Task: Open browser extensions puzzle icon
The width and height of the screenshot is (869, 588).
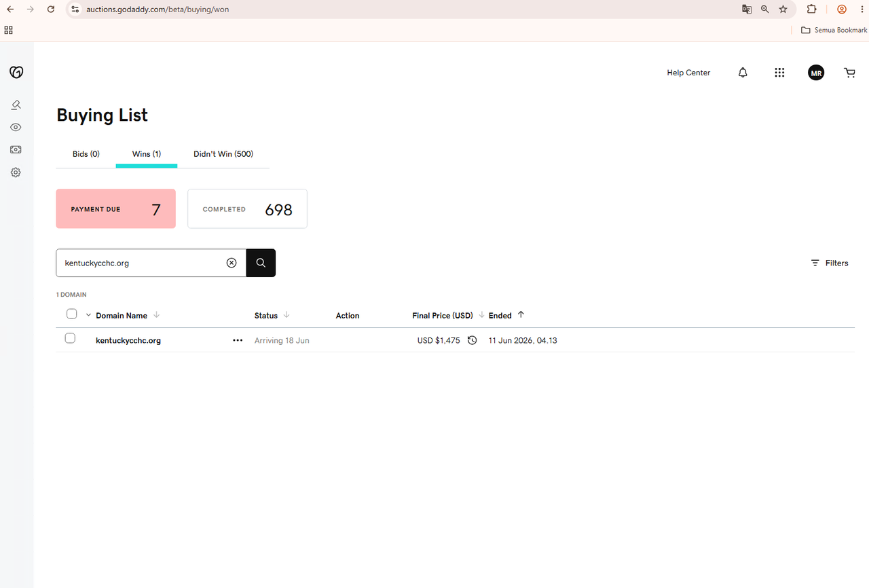Action: coord(811,10)
